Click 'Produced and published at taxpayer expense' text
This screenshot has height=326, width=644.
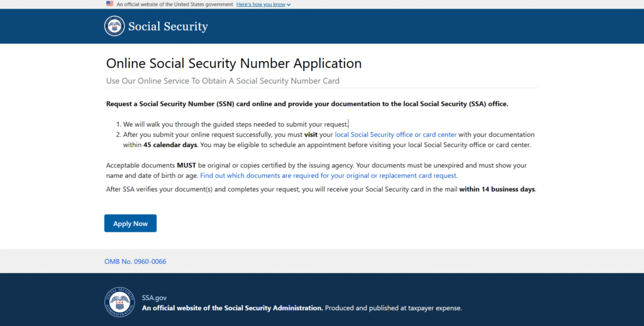[394, 308]
